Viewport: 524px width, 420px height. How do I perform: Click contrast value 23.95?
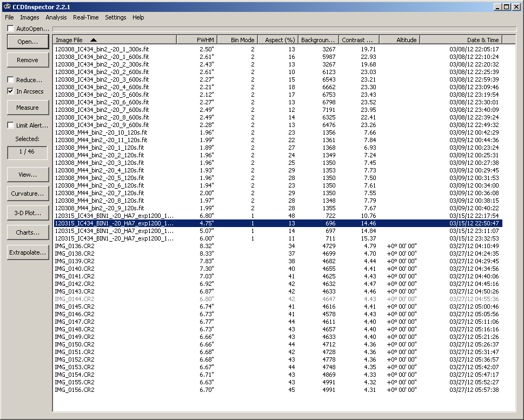pyautogui.click(x=368, y=110)
